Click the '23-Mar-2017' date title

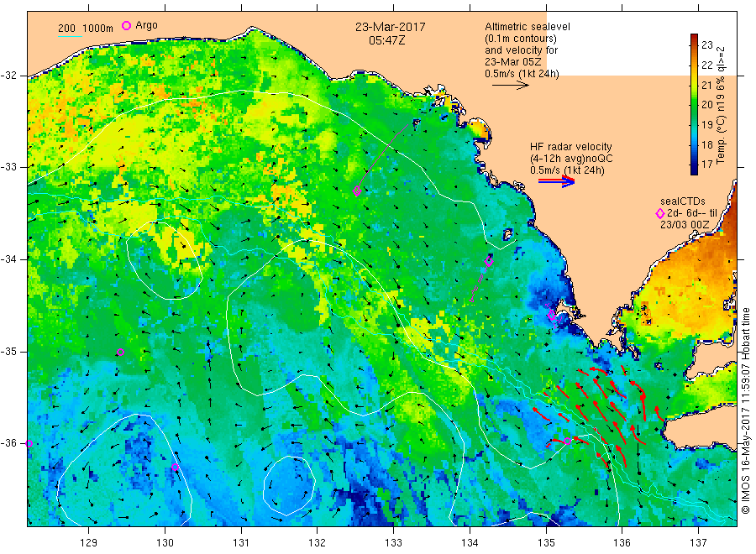tap(390, 27)
